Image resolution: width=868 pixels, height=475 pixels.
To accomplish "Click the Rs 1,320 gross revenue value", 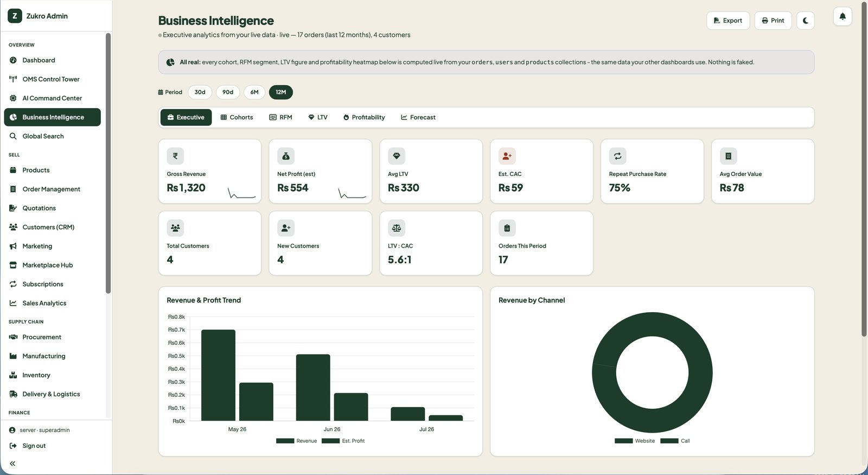I will pos(186,188).
